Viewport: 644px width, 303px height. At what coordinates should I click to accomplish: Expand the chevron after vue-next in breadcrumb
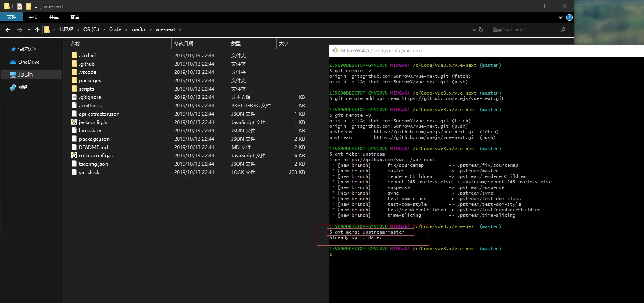180,29
